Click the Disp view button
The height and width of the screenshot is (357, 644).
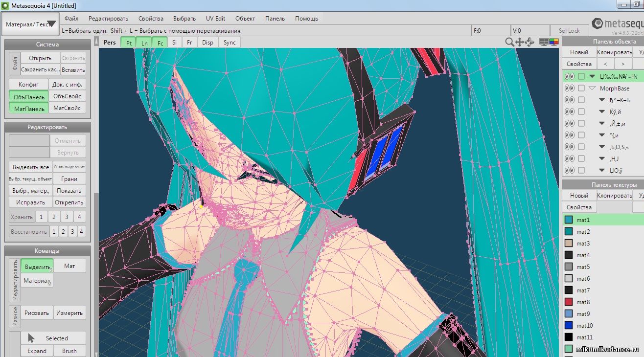click(208, 43)
